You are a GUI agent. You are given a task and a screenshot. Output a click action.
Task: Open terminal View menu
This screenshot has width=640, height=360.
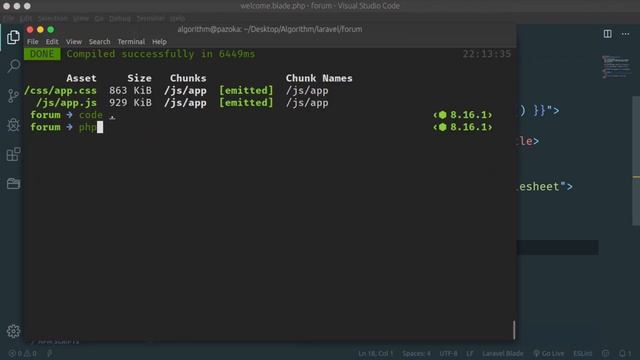pos(74,42)
